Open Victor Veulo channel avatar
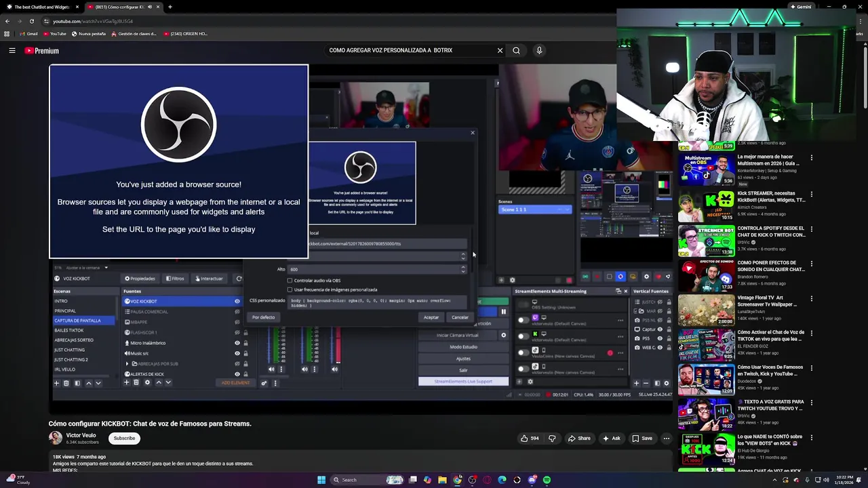The width and height of the screenshot is (868, 488). pyautogui.click(x=56, y=439)
